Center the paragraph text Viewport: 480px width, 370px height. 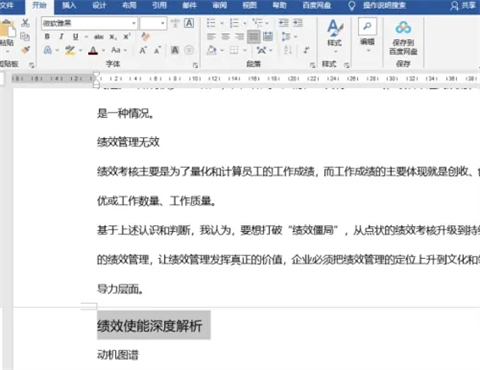[x=226, y=36]
